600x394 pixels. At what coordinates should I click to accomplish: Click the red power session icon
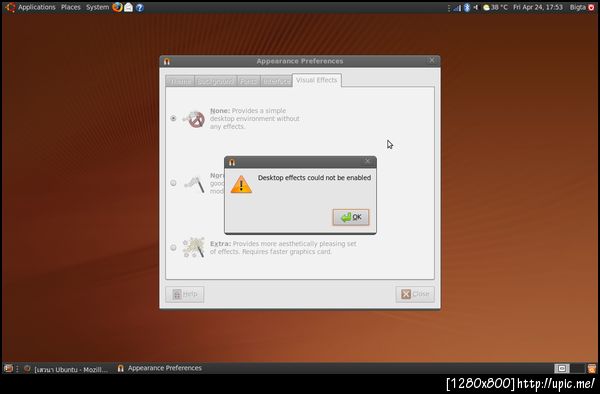pyautogui.click(x=591, y=7)
